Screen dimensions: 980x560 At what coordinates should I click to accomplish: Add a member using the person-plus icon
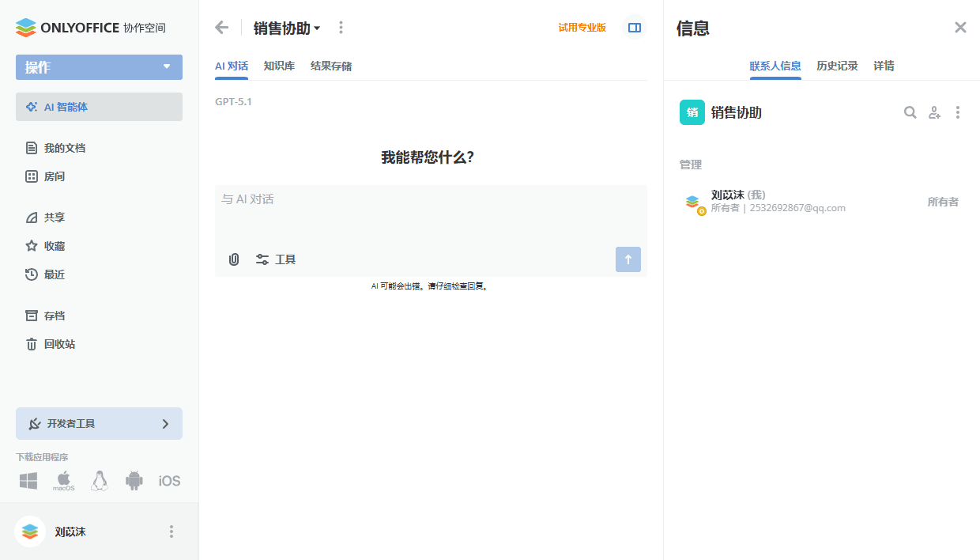[x=934, y=112]
